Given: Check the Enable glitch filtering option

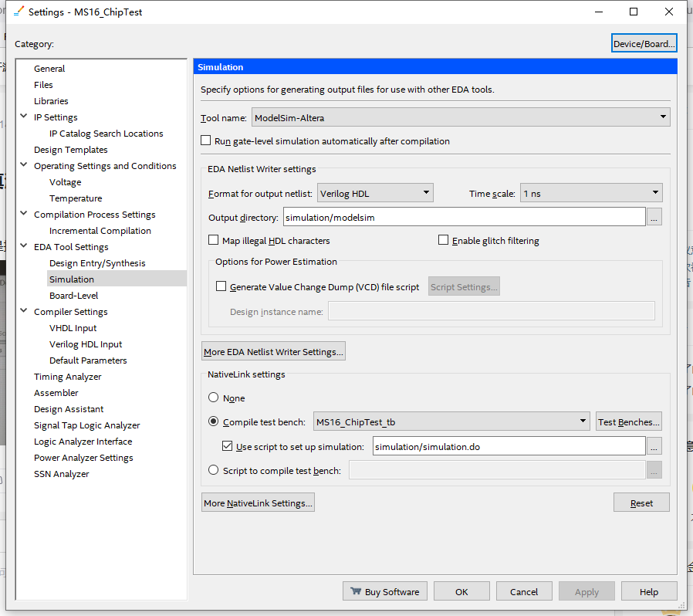Looking at the screenshot, I should pos(444,241).
